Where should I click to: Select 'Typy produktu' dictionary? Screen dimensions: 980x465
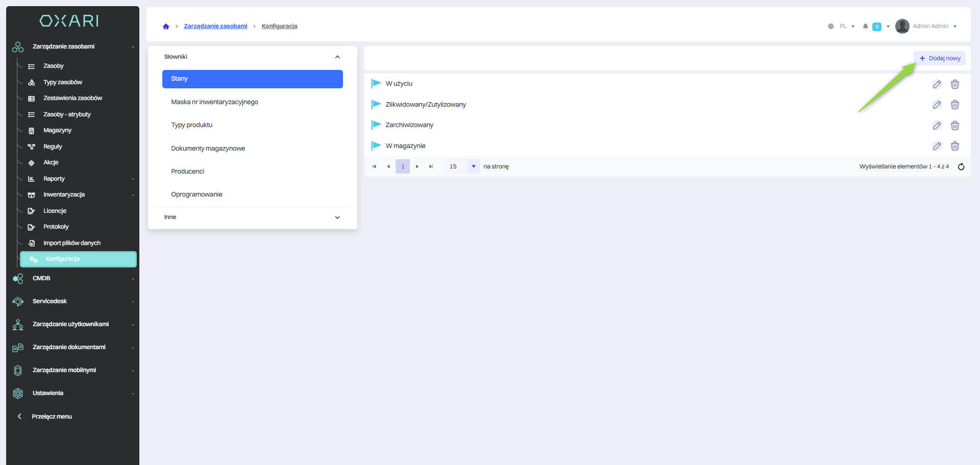click(x=192, y=125)
